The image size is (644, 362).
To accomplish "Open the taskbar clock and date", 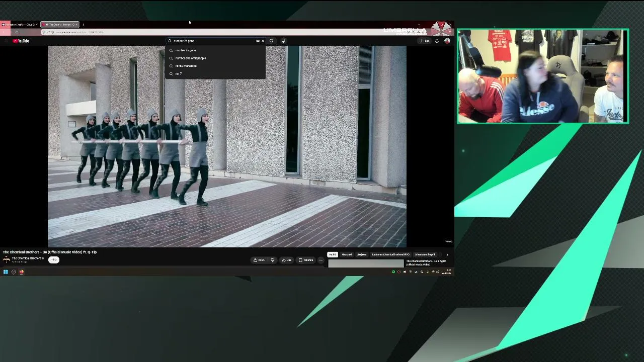I will (446, 272).
